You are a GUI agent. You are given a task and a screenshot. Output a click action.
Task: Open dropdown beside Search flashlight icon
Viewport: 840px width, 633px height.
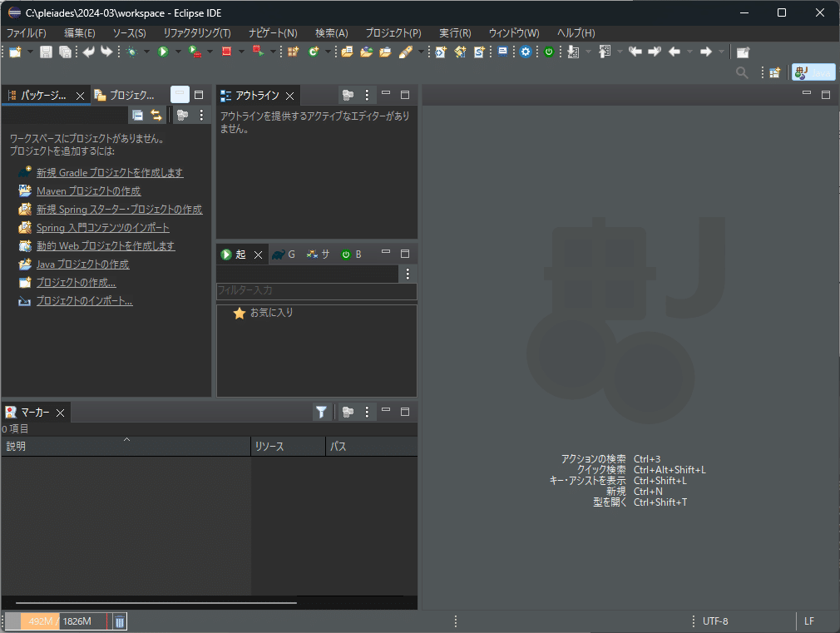(x=421, y=52)
